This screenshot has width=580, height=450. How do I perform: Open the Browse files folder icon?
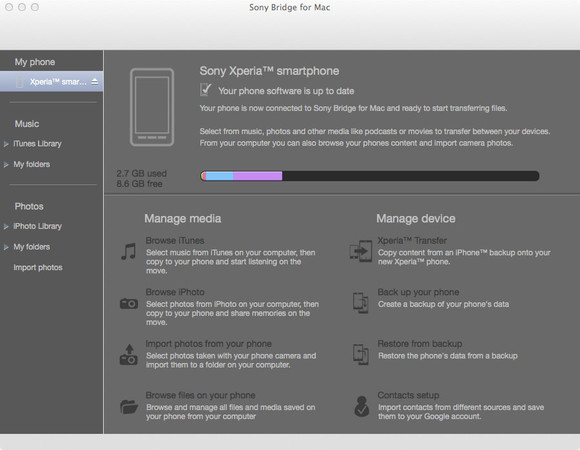[x=129, y=407]
